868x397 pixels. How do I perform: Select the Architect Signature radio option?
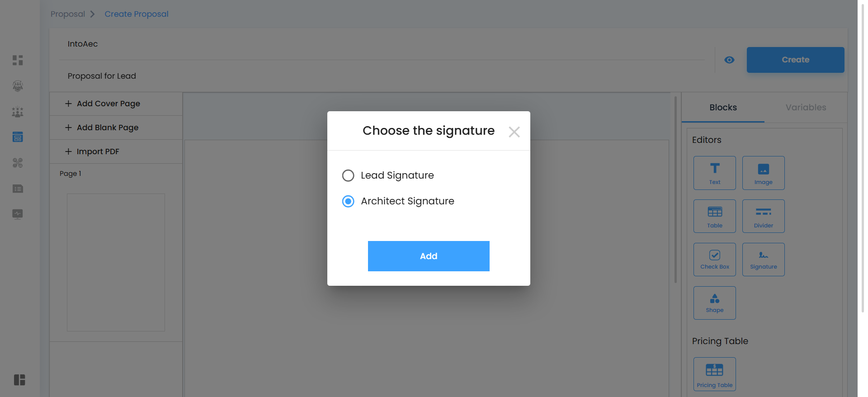click(x=348, y=201)
